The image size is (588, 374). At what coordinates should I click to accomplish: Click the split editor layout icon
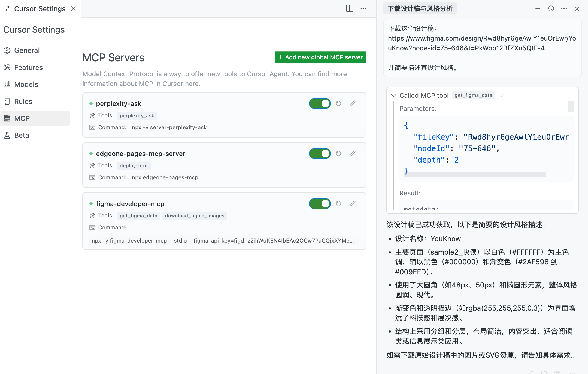click(x=349, y=8)
